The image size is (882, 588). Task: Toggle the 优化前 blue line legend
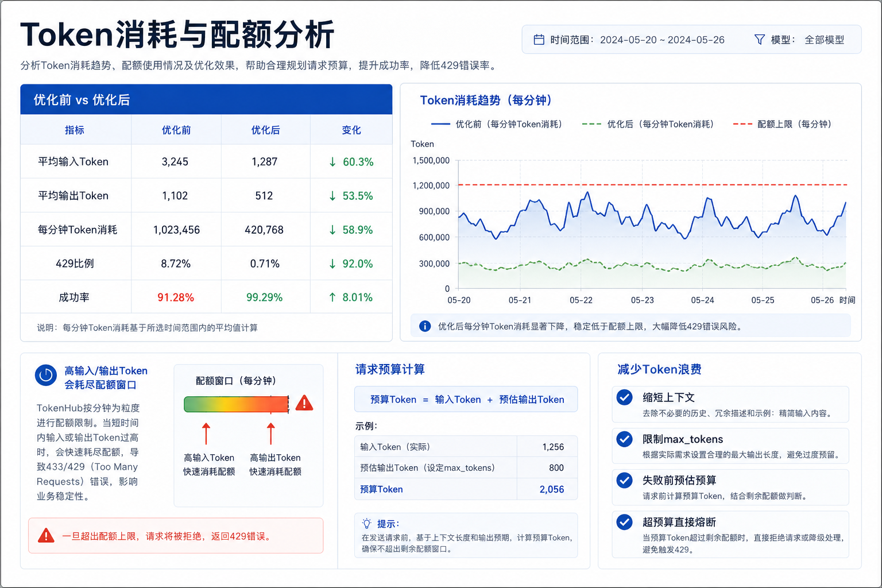496,124
